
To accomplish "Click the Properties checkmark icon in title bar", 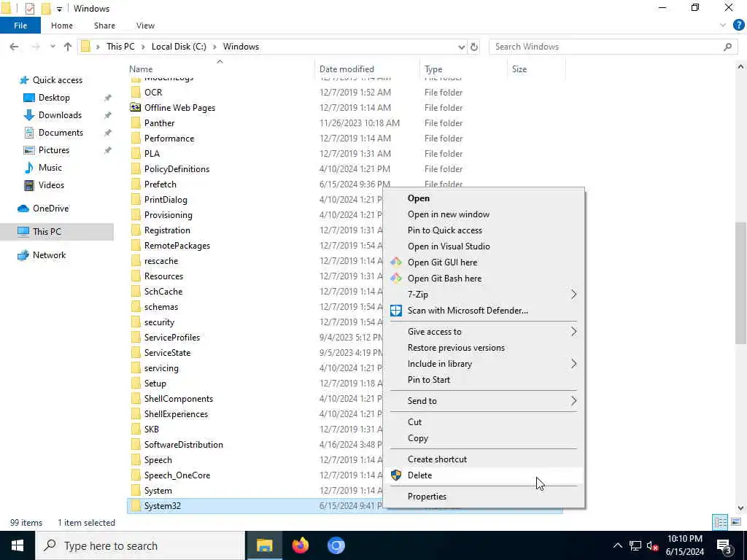I will click(x=29, y=9).
